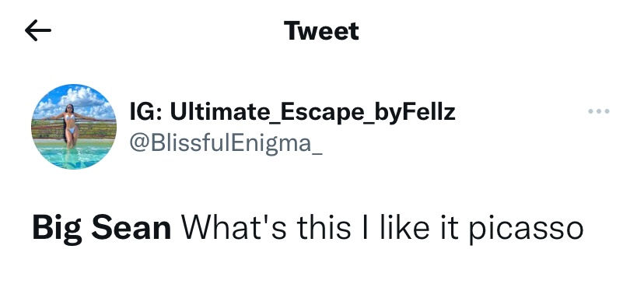Open the author's circular profile picture
The height and width of the screenshot is (284, 644).
(x=74, y=127)
